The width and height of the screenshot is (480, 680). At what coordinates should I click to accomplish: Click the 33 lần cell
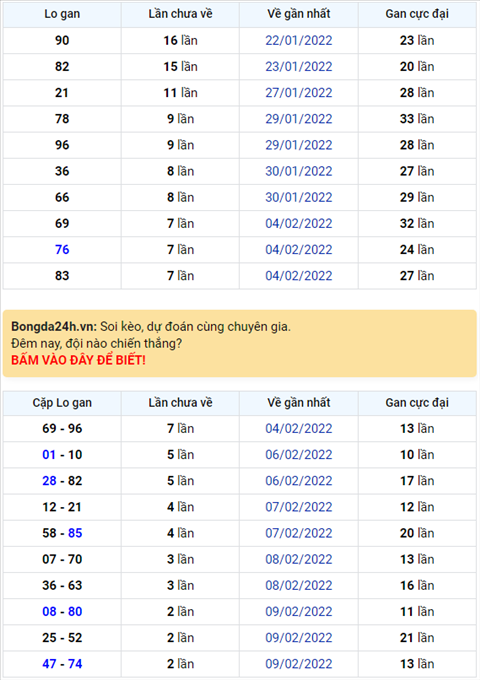pyautogui.click(x=417, y=119)
